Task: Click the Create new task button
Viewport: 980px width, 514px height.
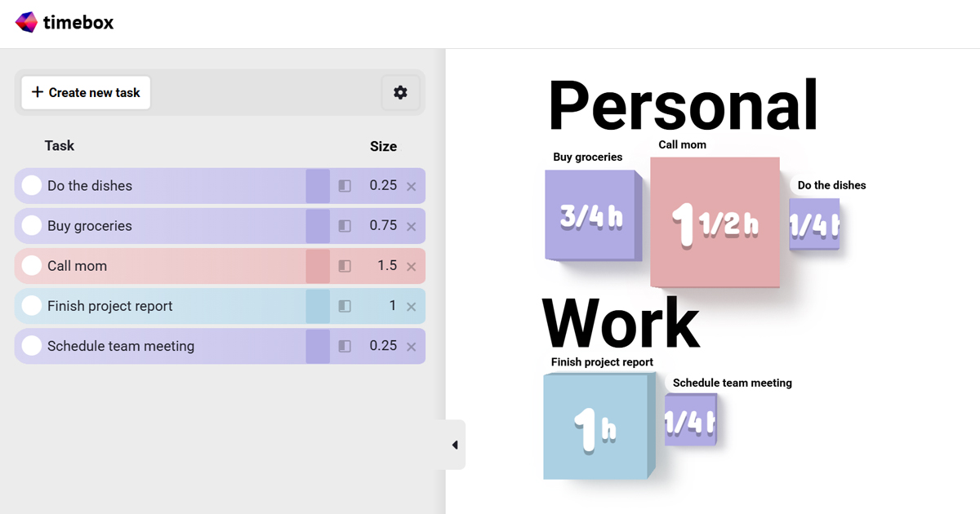Action: [x=84, y=92]
